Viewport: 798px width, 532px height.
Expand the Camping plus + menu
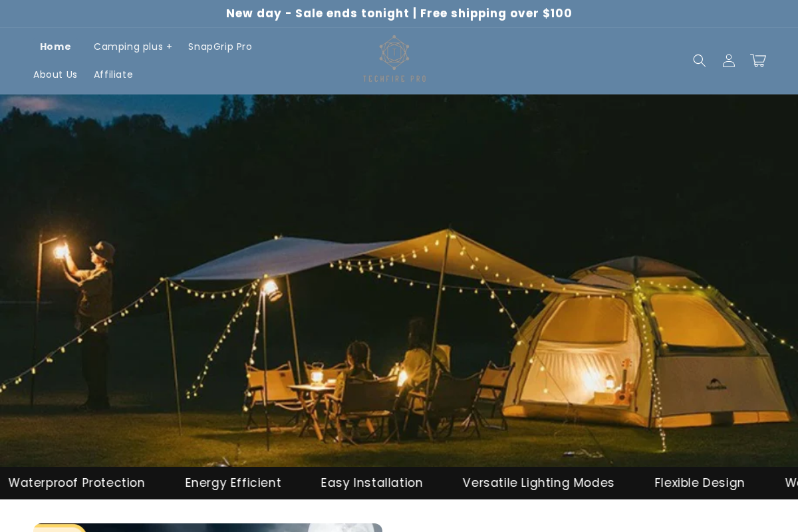pyautogui.click(x=133, y=47)
